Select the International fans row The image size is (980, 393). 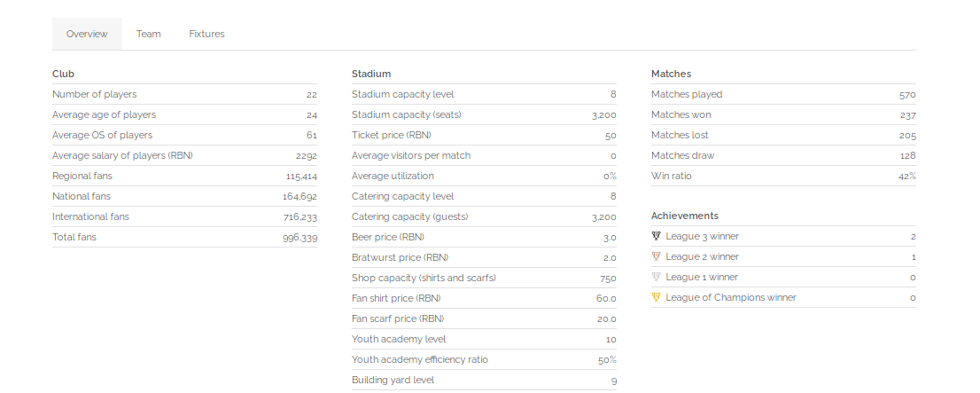(184, 216)
